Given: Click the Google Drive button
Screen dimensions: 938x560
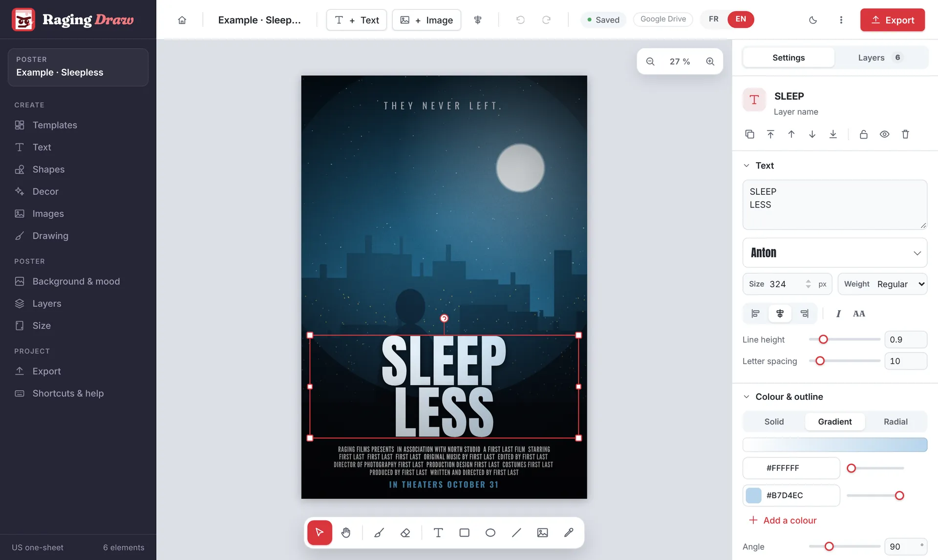Looking at the screenshot, I should point(663,19).
